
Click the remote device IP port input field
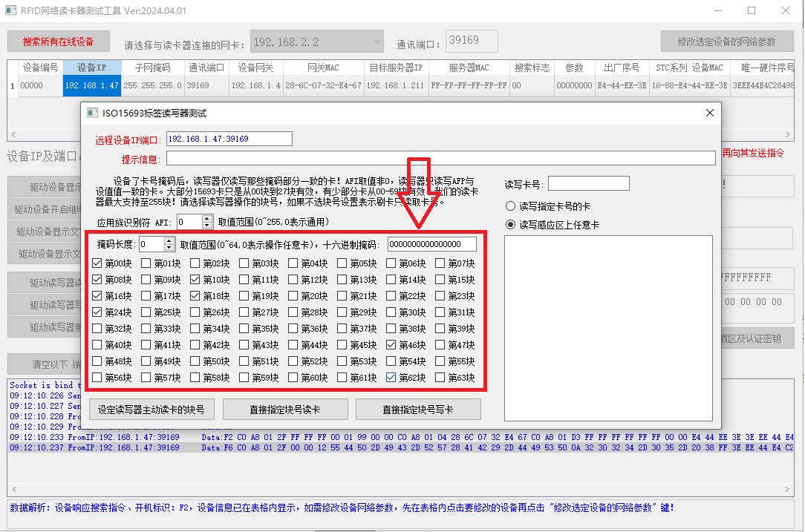(229, 139)
